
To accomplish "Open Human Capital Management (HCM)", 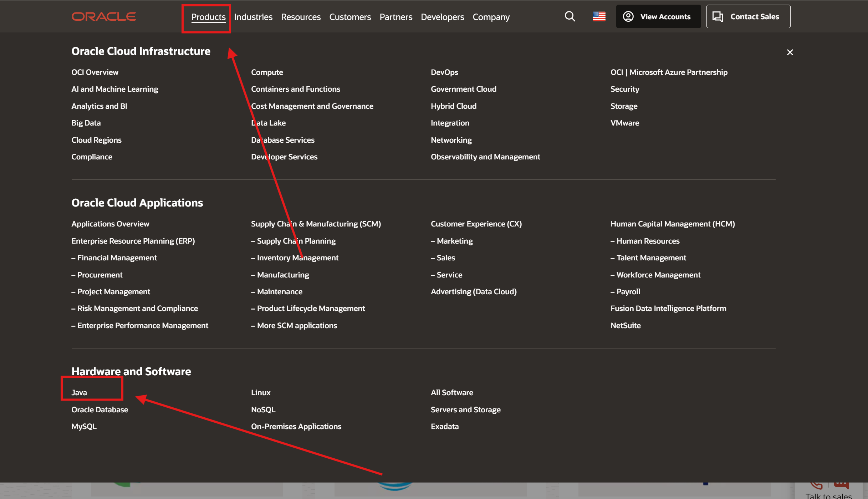I will pos(673,224).
